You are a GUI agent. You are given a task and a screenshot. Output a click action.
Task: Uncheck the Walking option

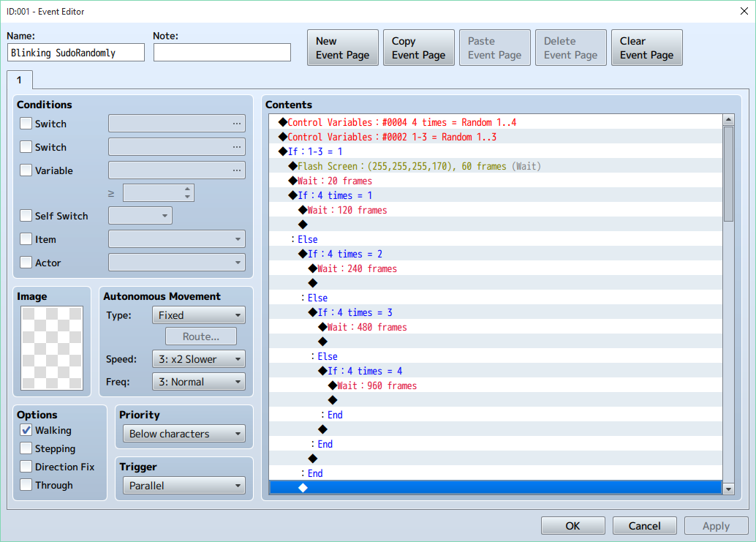pos(26,430)
